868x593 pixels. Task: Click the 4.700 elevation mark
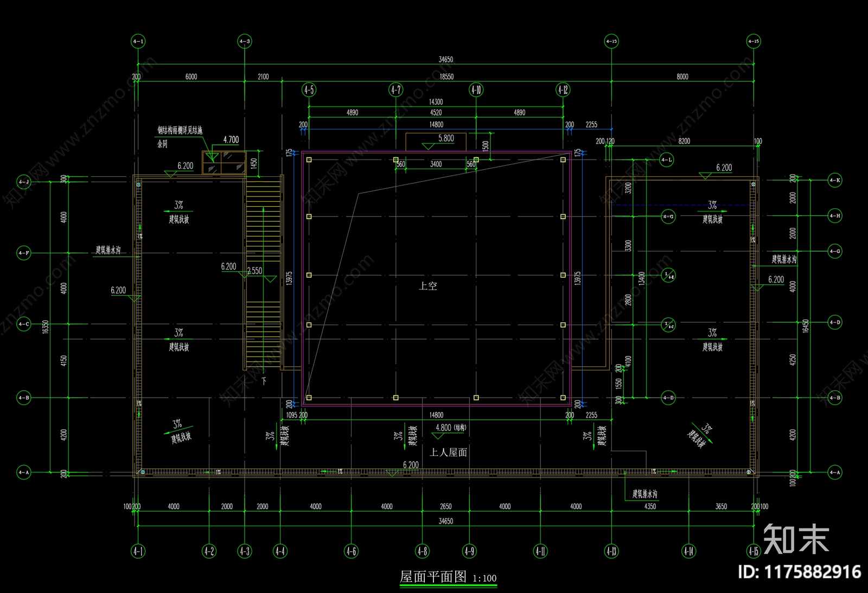tap(231, 140)
